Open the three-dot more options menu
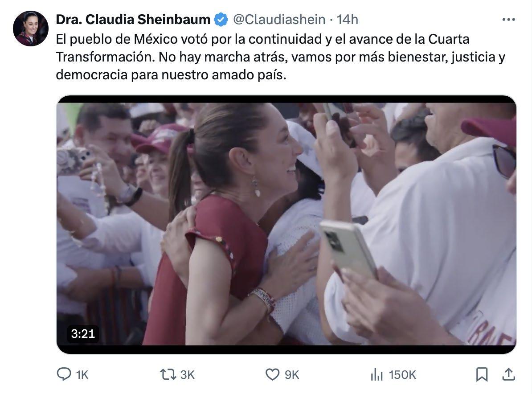This screenshot has width=532, height=394. 508,20
